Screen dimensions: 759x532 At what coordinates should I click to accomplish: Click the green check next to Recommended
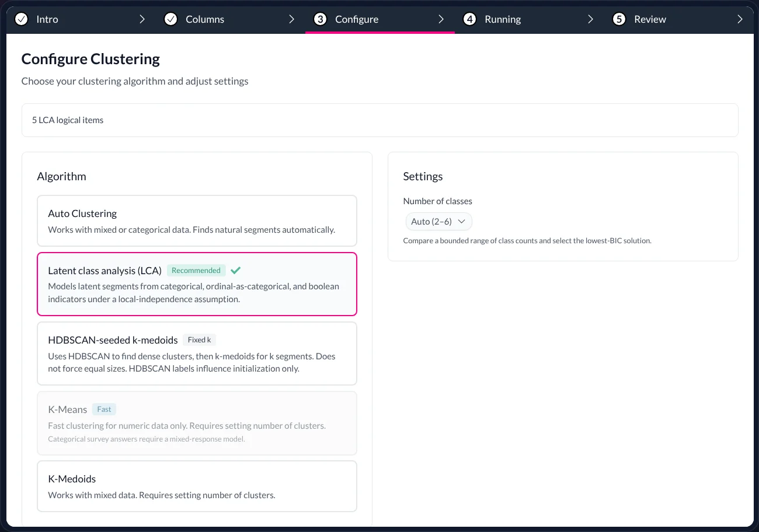[235, 270]
